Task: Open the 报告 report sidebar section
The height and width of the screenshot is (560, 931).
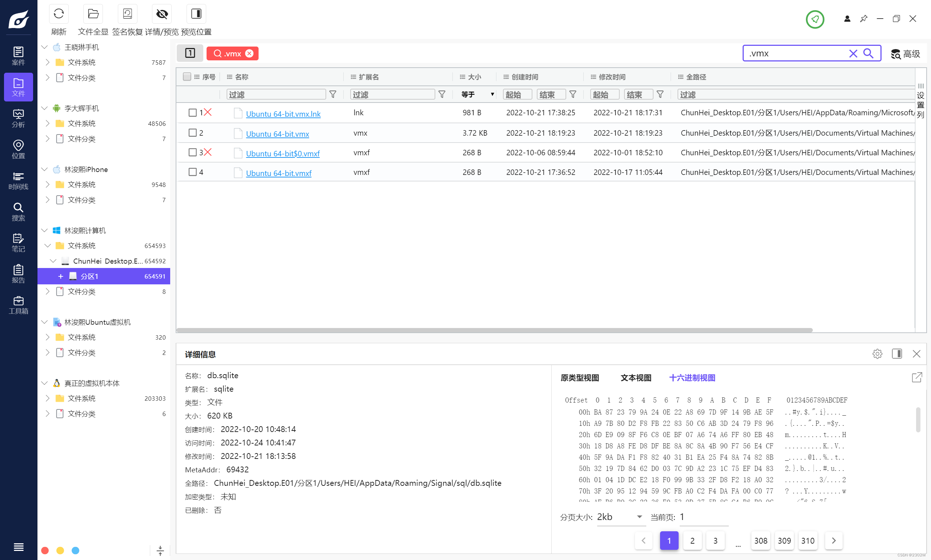Action: pyautogui.click(x=18, y=274)
